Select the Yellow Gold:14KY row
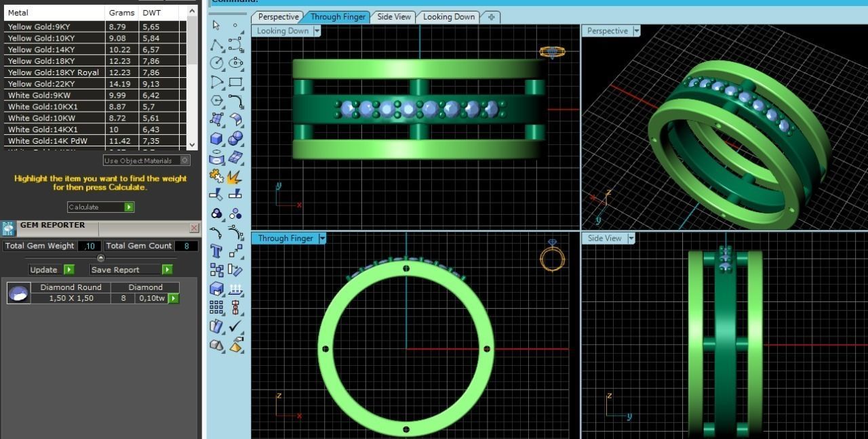 [95, 49]
